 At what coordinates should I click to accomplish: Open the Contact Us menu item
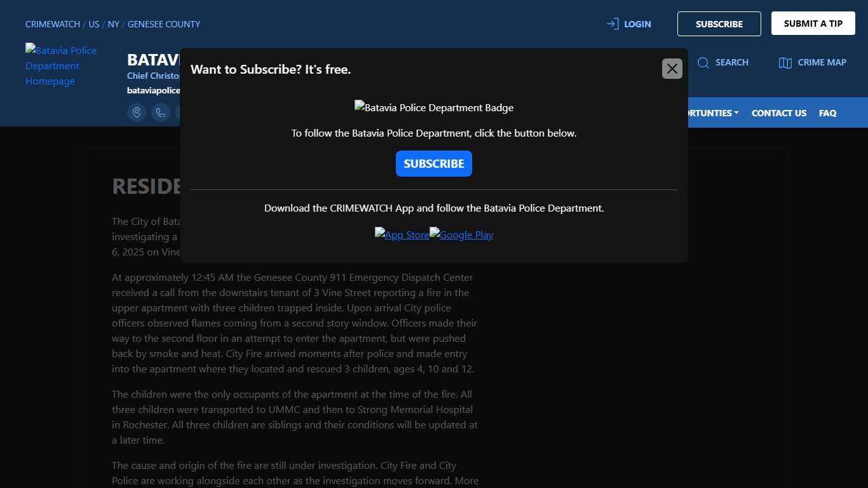[x=778, y=113]
